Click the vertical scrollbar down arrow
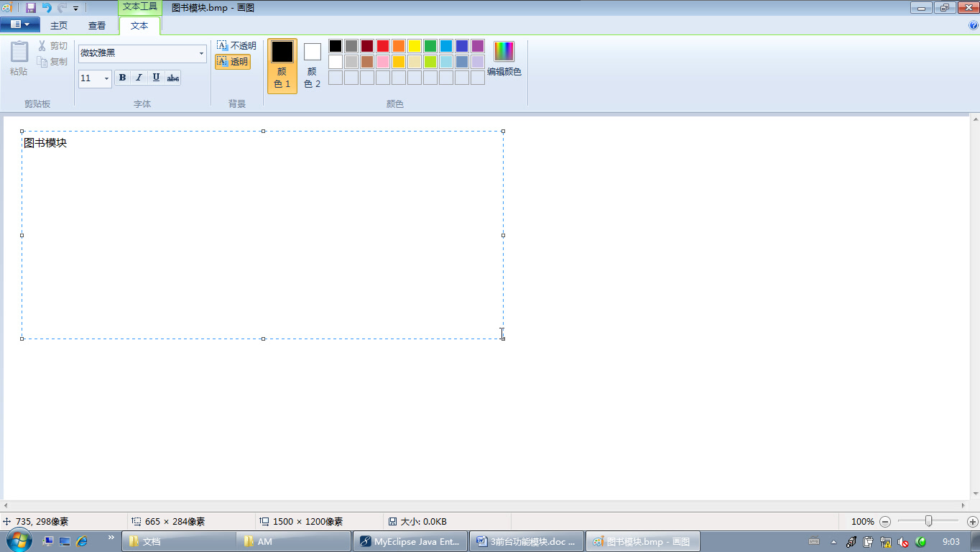 click(x=975, y=494)
